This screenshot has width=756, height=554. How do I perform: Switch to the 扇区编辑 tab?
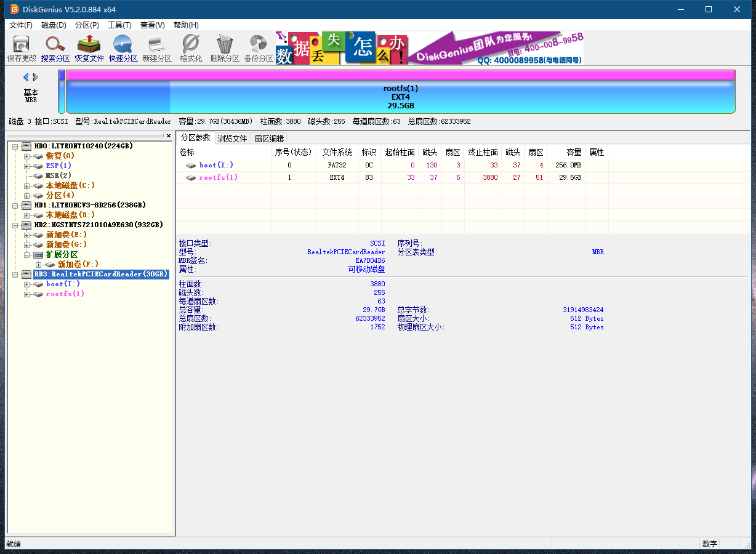(269, 138)
